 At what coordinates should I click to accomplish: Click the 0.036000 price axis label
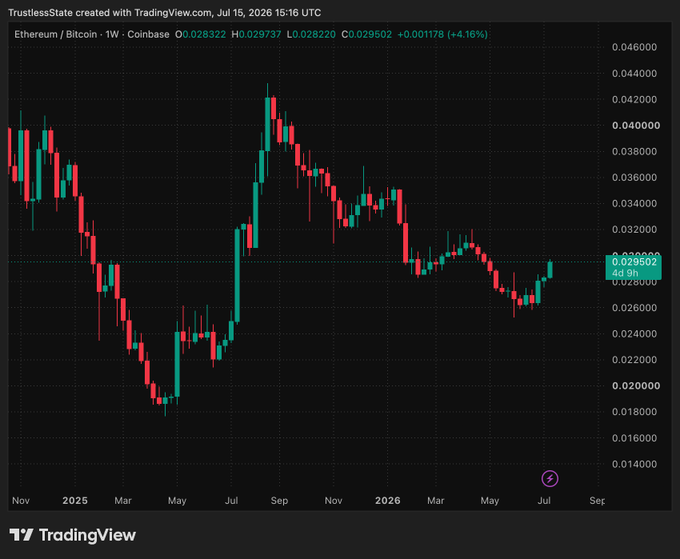pyautogui.click(x=634, y=177)
